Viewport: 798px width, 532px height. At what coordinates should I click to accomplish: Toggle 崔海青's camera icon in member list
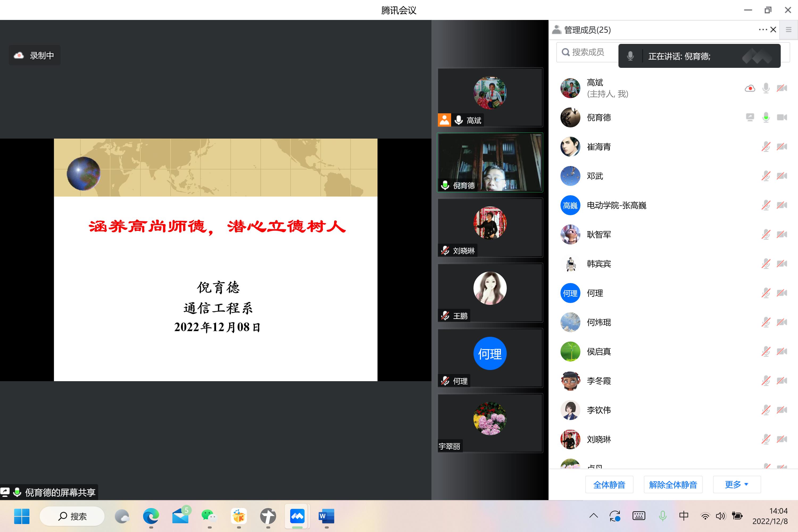pyautogui.click(x=782, y=147)
